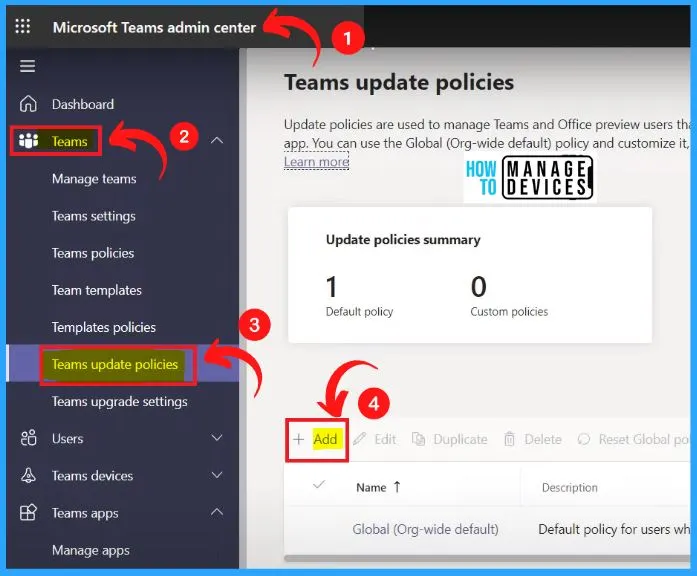The height and width of the screenshot is (576, 697).
Task: Open Team templates
Action: pyautogui.click(x=96, y=290)
